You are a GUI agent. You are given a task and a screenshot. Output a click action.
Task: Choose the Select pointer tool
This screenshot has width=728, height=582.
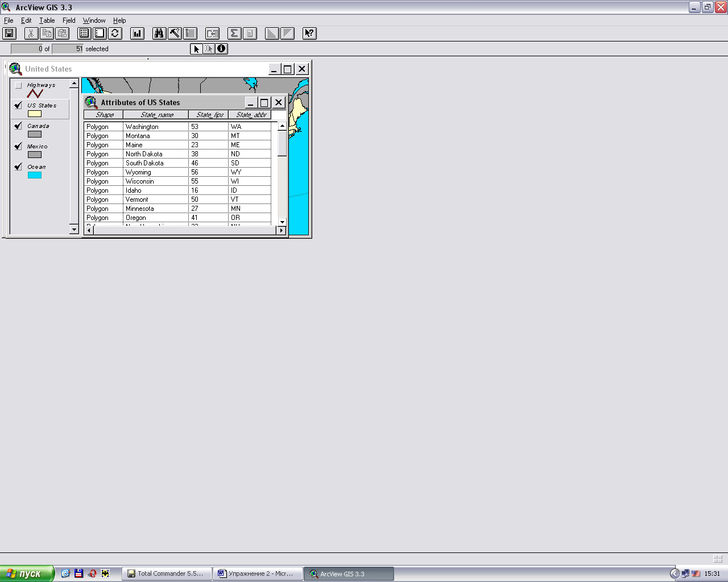pos(196,49)
